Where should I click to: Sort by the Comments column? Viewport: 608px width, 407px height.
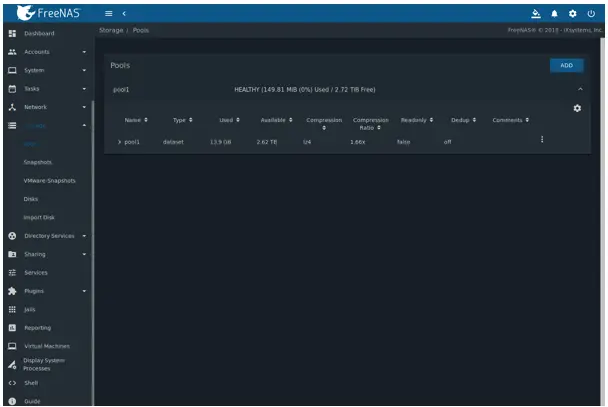coord(511,120)
